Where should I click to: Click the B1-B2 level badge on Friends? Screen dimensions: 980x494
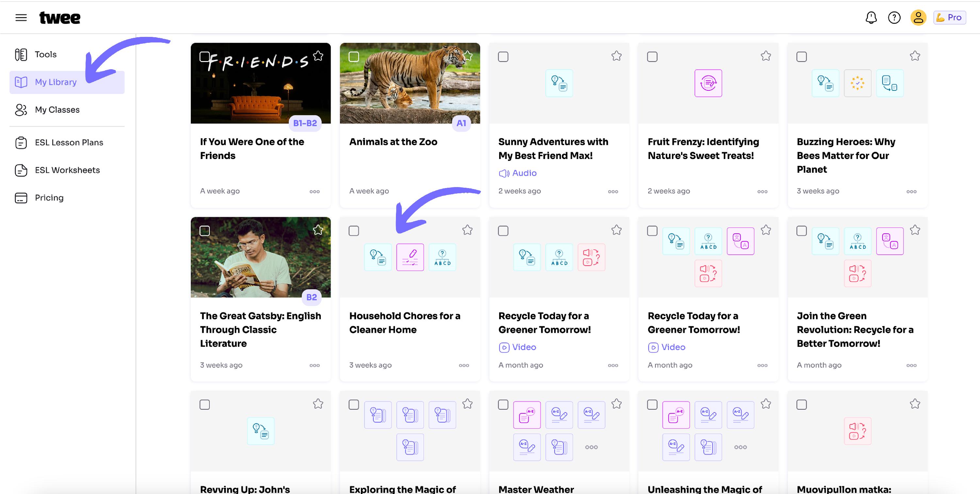[305, 123]
